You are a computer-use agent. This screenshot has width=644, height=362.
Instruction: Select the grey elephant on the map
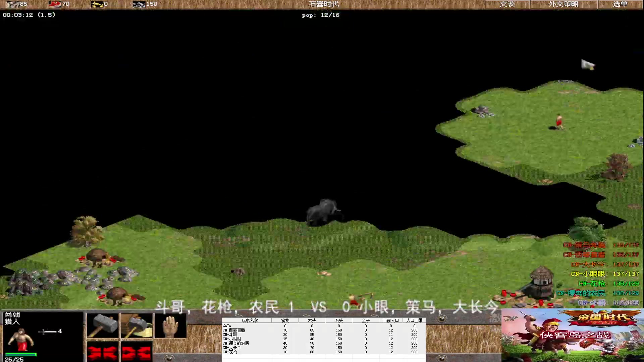324,212
